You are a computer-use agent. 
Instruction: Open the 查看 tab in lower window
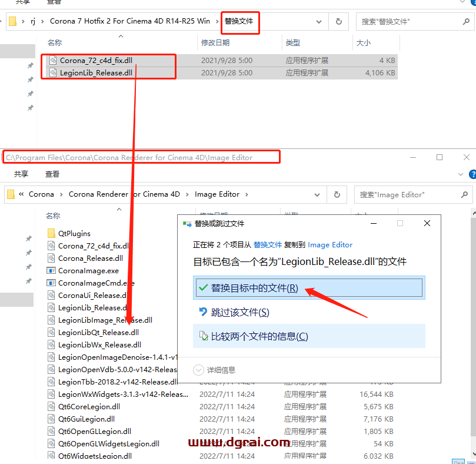(x=52, y=174)
